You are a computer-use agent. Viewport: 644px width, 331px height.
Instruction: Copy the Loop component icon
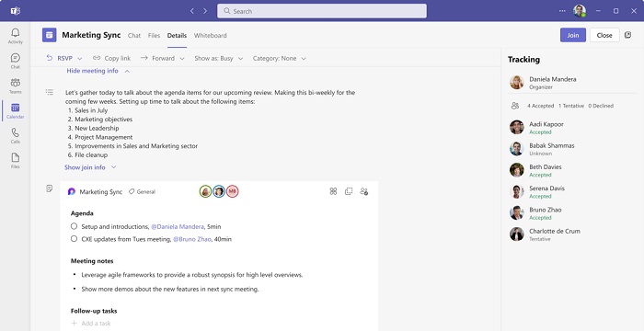coord(349,191)
